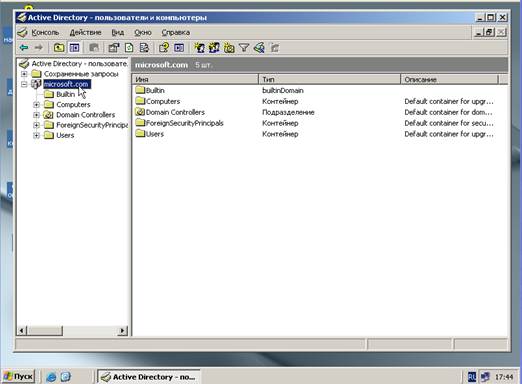Select microsoft.com in the tree

(66, 84)
